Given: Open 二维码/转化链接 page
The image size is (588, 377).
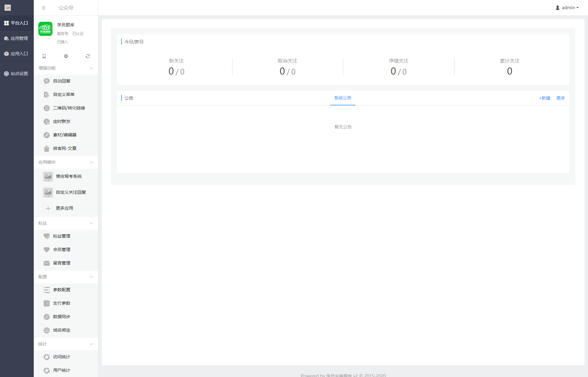Looking at the screenshot, I should point(69,108).
